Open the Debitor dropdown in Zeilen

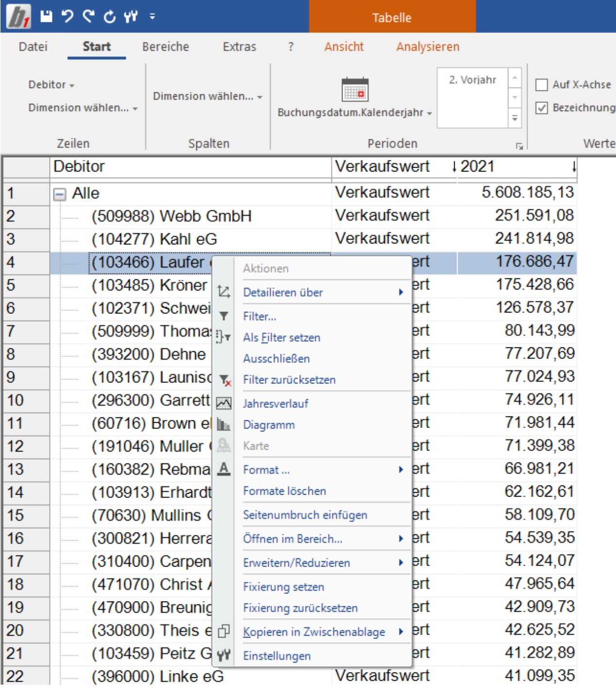(51, 85)
